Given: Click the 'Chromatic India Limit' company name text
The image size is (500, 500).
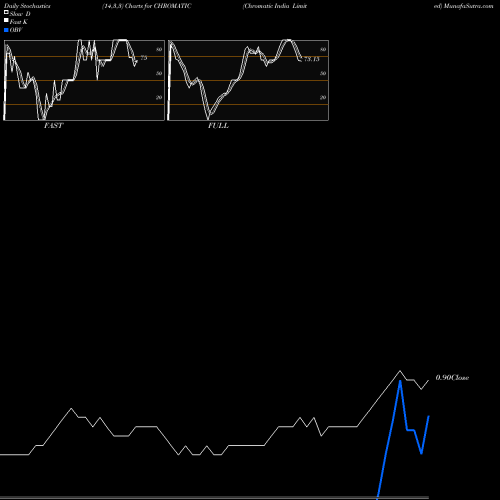Looking at the screenshot, I should point(275,6).
